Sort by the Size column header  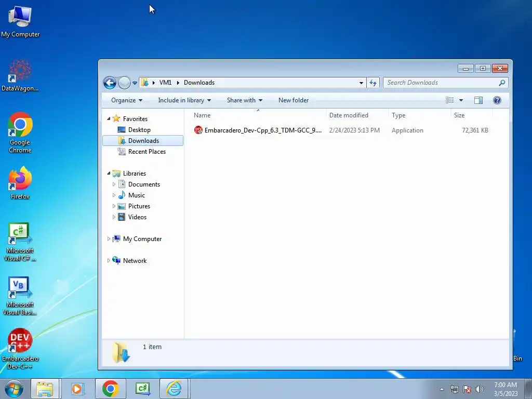coord(472,115)
